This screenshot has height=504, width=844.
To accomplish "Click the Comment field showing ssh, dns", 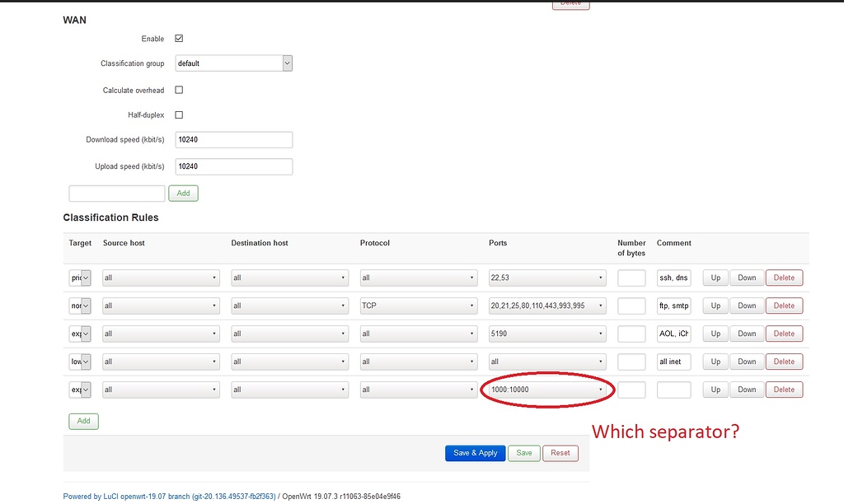I will [674, 278].
